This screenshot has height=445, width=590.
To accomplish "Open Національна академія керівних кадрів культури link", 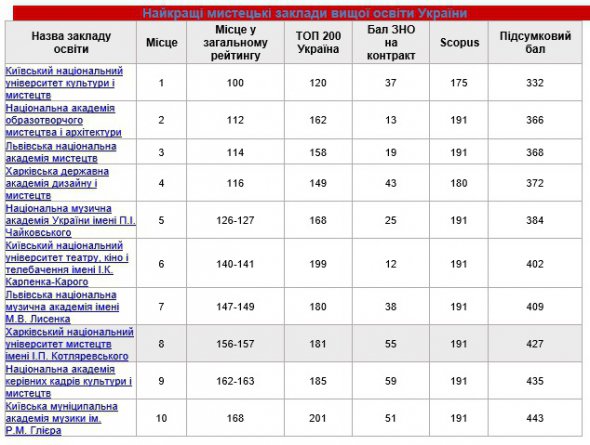I will (x=68, y=381).
